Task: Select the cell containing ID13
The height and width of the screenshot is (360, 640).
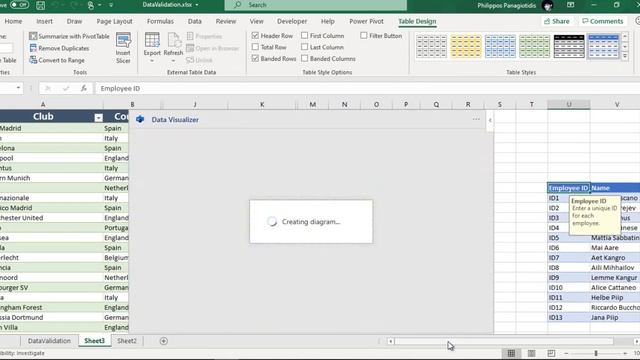Action: (x=569, y=318)
